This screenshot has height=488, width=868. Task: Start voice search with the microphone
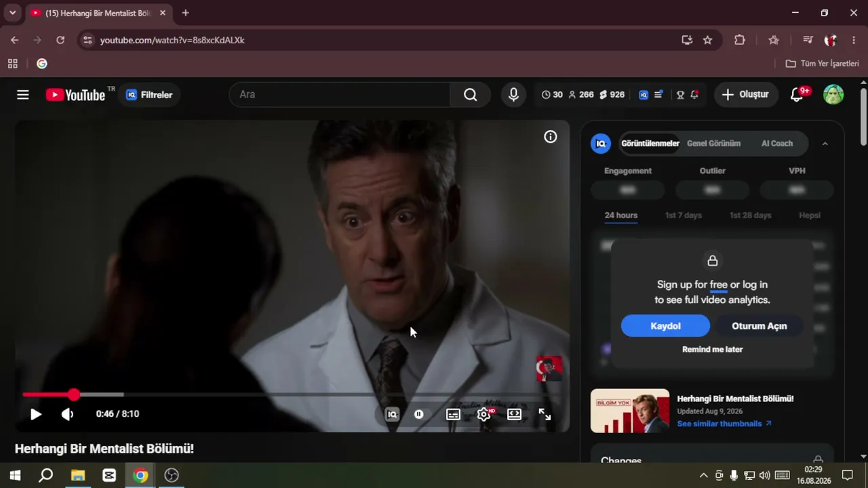pos(513,94)
